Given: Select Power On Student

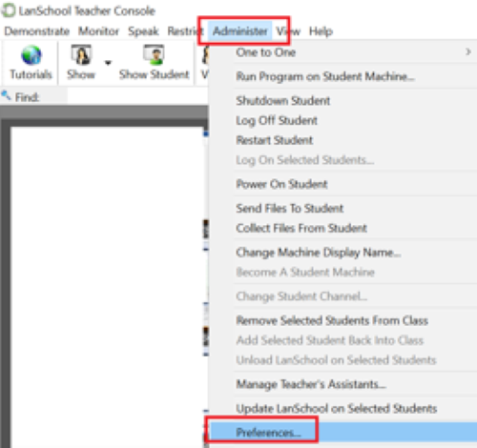Looking at the screenshot, I should [x=281, y=184].
